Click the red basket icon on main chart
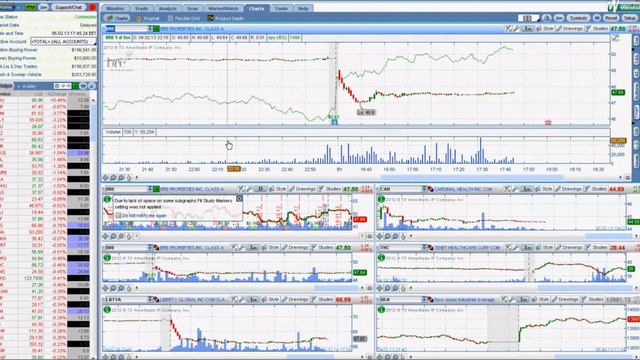Viewport: 640px width, 360px height. (548, 122)
